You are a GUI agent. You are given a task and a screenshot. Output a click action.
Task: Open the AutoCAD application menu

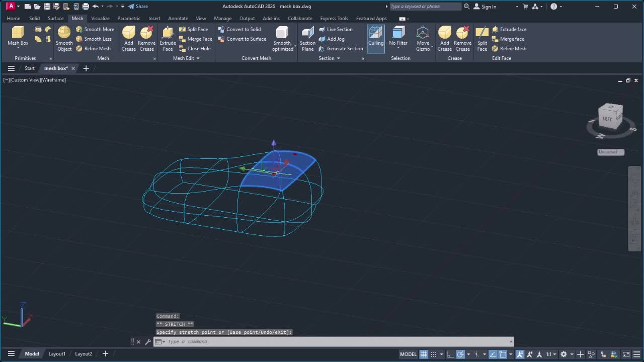click(11, 7)
